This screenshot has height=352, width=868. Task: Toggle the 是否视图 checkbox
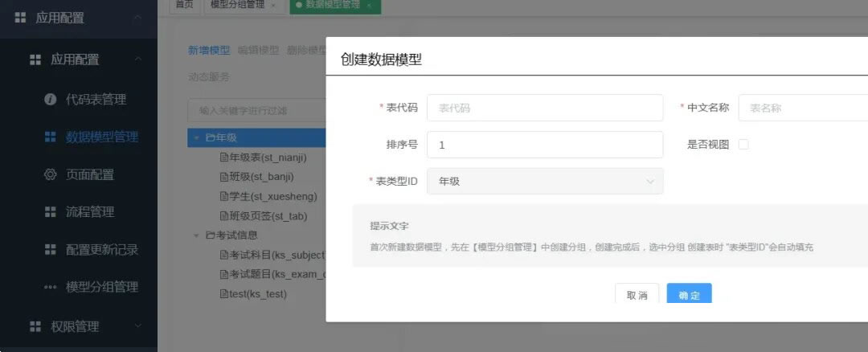[743, 145]
